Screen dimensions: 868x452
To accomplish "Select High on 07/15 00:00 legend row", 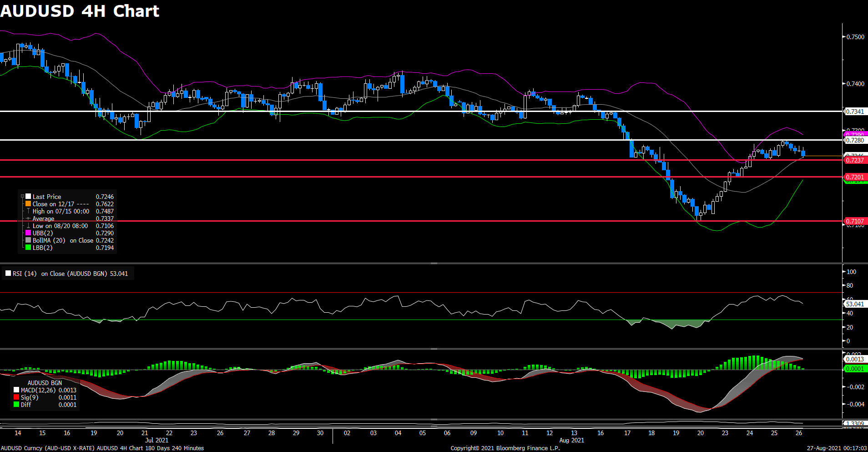I will coord(70,211).
